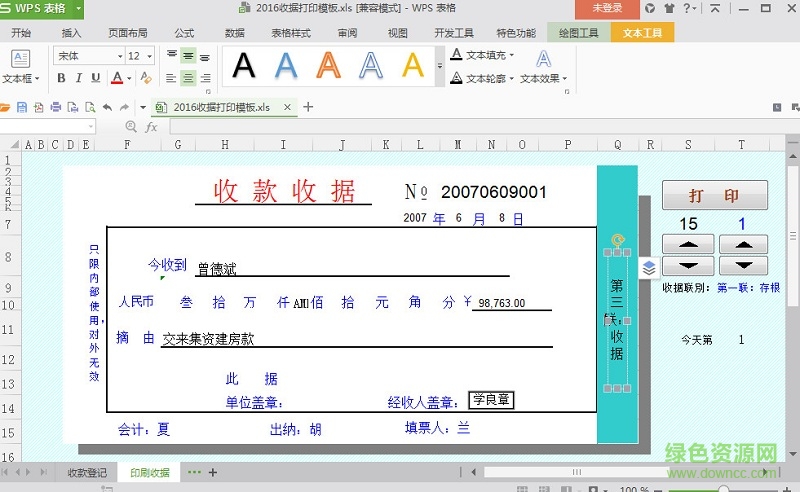800x492 pixels.
Task: Click the layers icon beside the text box
Action: click(648, 268)
